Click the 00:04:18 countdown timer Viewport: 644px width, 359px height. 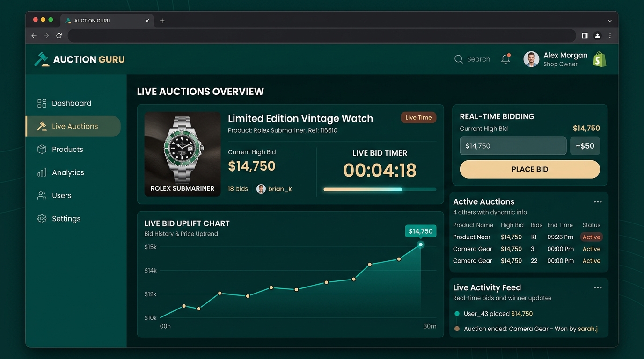(x=380, y=170)
